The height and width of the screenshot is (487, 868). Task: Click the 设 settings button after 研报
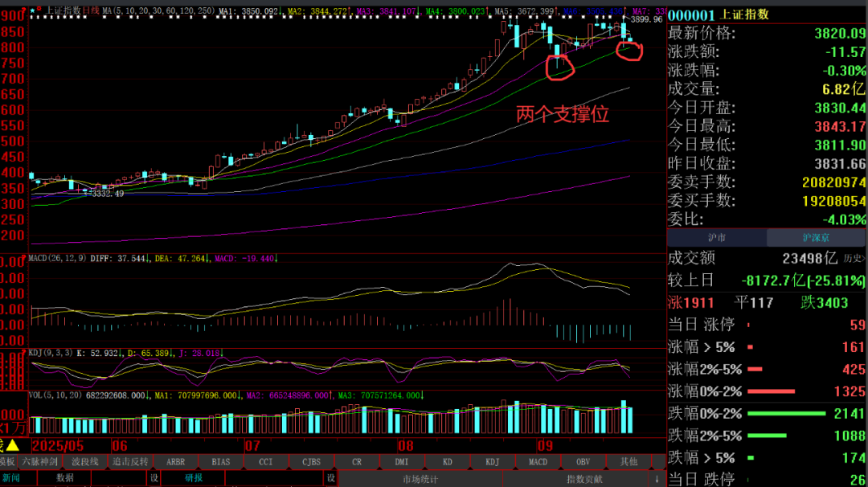click(330, 477)
